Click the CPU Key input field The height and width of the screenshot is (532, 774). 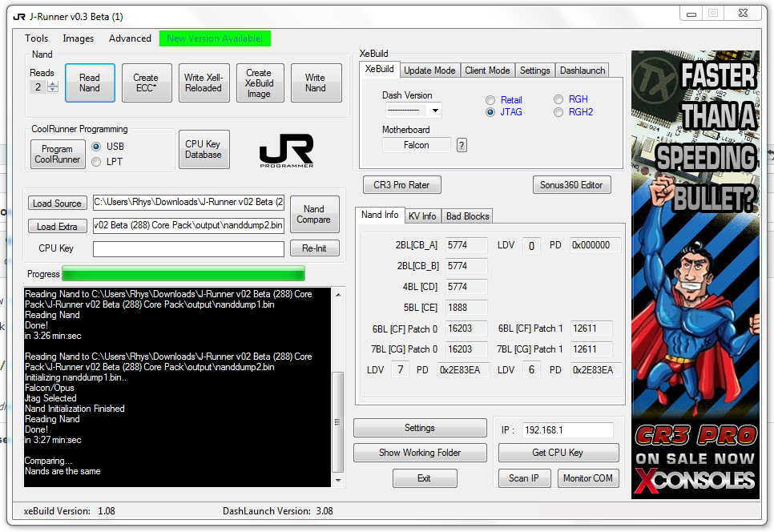[x=188, y=248]
